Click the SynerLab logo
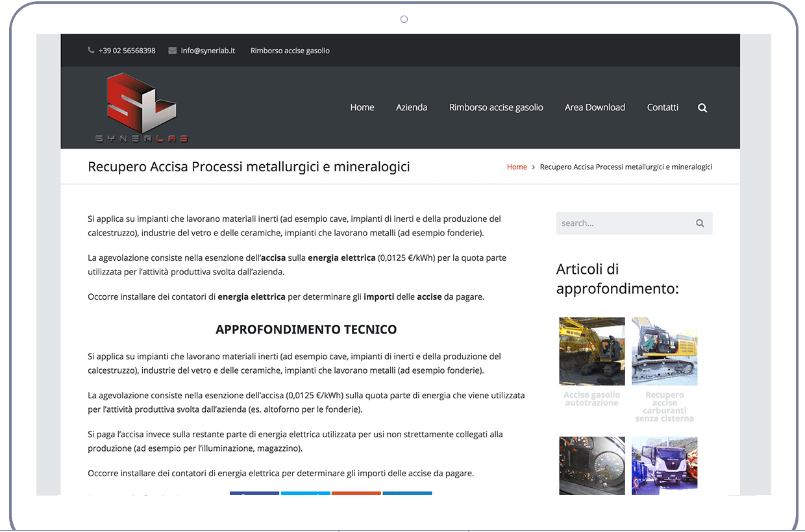 click(141, 108)
